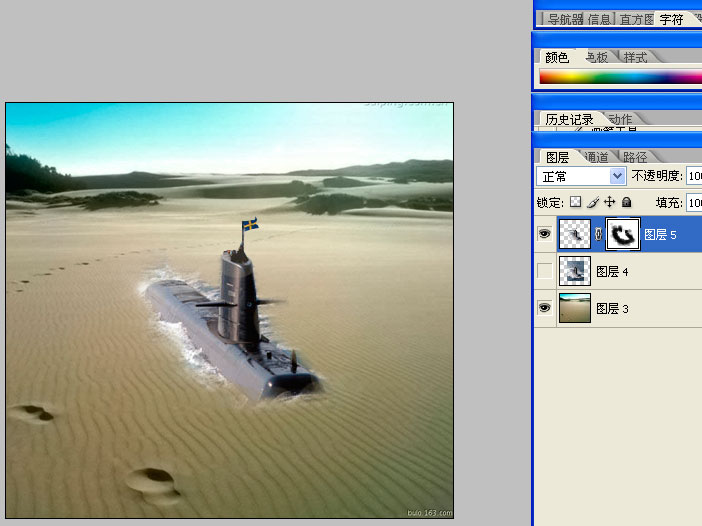This screenshot has width=702, height=526.
Task: Open the 样式 styles tab
Action: [635, 57]
